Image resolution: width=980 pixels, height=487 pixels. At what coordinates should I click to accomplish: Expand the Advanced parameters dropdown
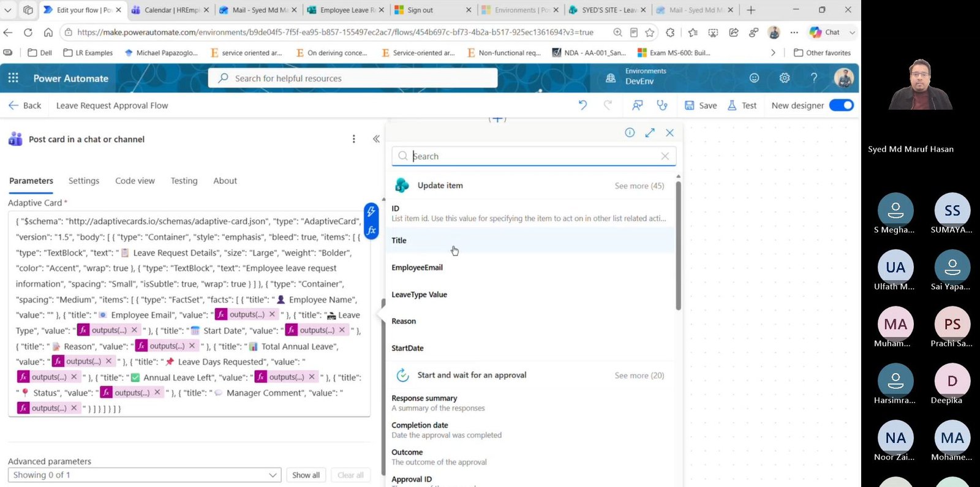point(145,475)
